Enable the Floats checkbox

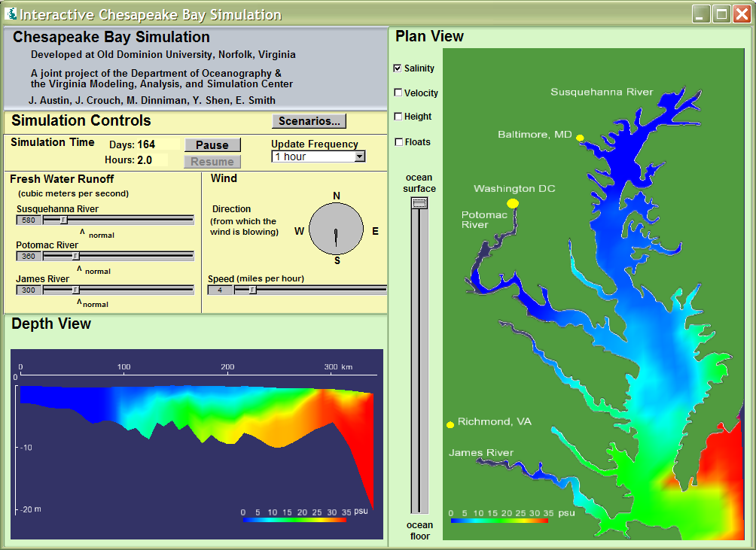pos(399,141)
